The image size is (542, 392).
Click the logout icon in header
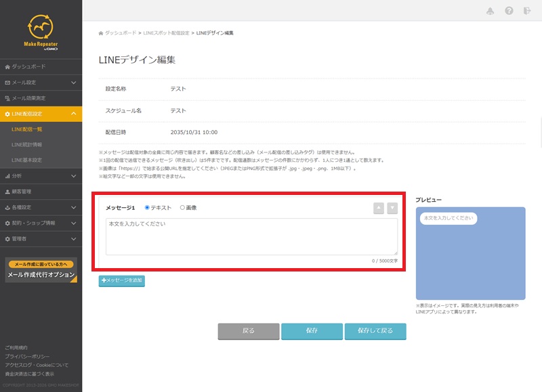(x=527, y=11)
